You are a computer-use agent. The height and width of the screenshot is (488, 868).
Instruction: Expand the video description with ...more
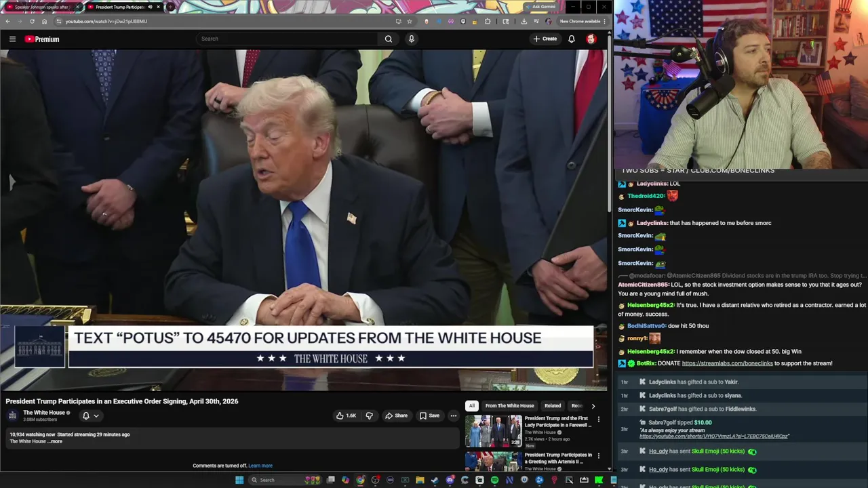(55, 441)
